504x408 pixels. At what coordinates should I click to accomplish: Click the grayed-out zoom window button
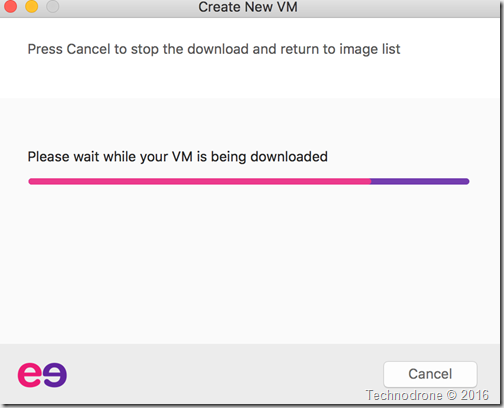coord(53,6)
